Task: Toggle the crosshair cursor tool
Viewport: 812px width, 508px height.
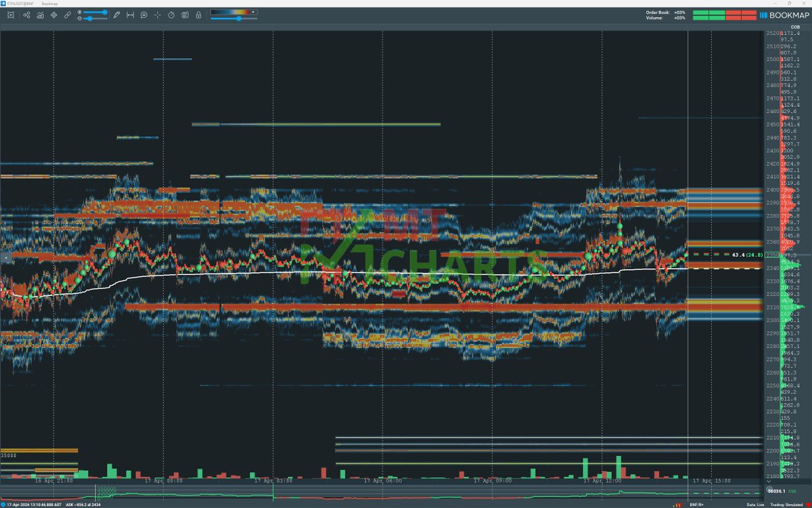Action: point(158,15)
